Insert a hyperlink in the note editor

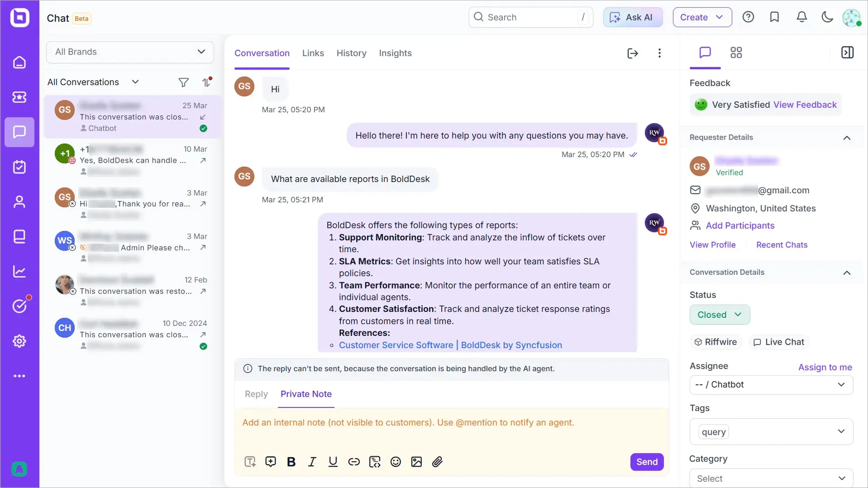[354, 462]
